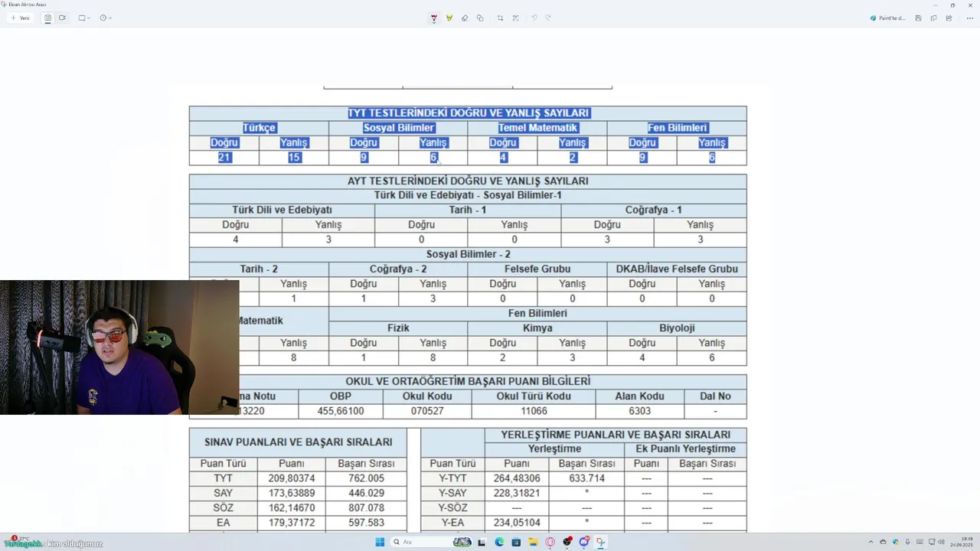Click the Y-TYT rank 633.714

(586, 478)
